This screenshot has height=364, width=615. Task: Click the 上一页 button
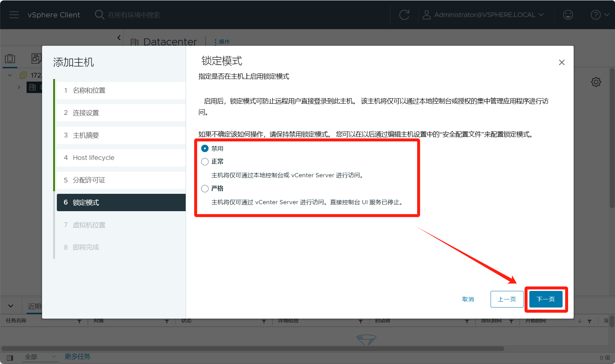click(506, 299)
